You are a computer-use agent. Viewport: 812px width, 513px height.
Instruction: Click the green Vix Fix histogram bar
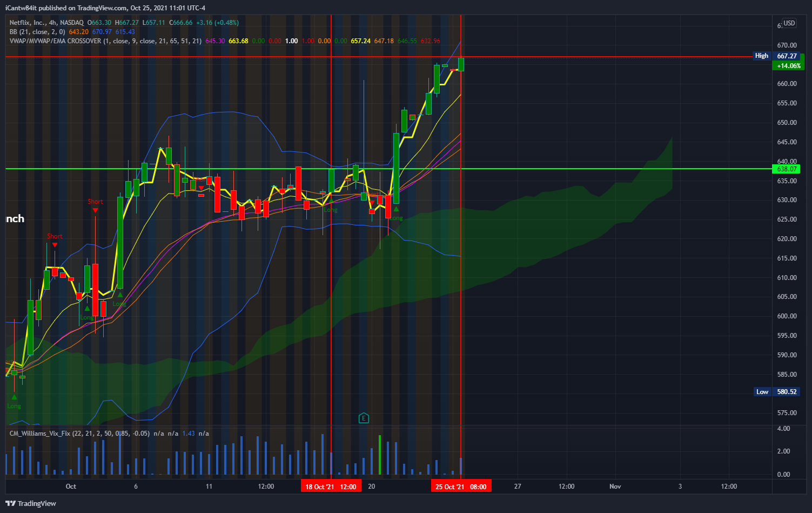tap(380, 455)
